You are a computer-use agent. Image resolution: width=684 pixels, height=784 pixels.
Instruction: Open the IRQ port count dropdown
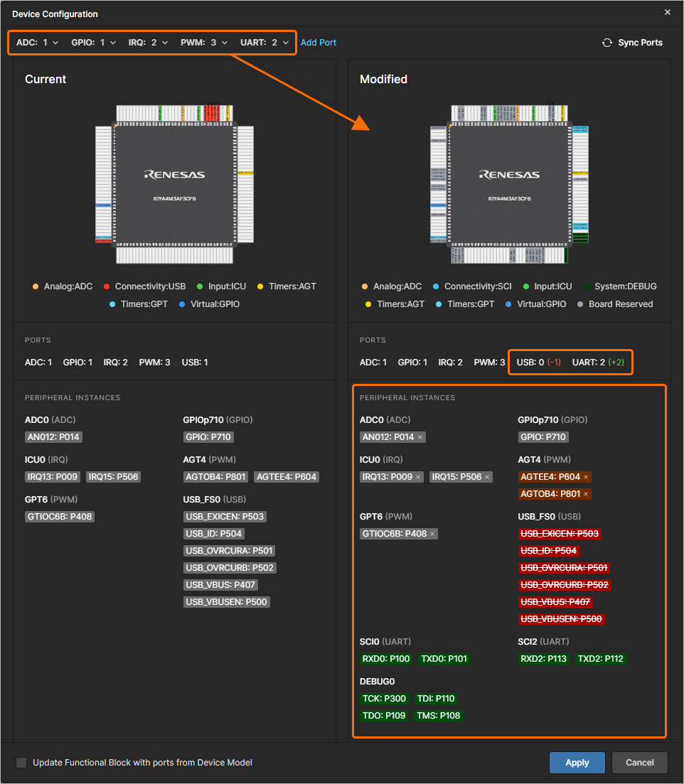click(165, 43)
